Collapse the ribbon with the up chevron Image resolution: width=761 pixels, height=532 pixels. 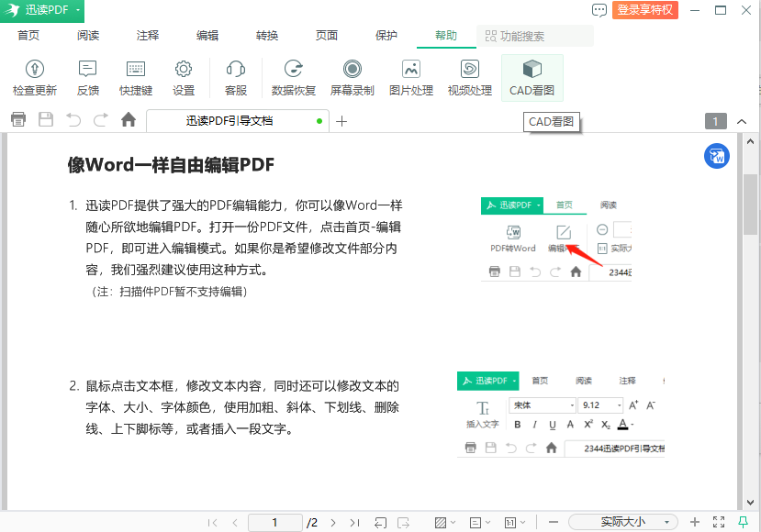tap(742, 121)
